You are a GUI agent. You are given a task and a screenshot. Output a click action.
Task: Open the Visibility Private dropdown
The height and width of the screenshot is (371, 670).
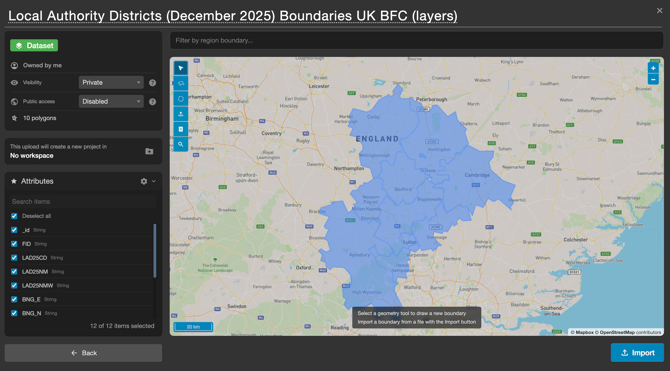[111, 82]
